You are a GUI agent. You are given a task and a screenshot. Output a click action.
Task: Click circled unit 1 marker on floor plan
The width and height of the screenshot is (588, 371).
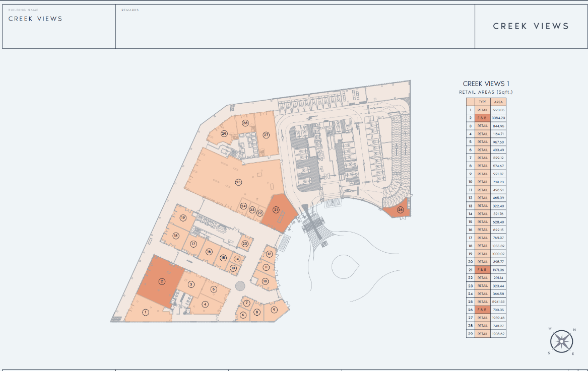coord(146,312)
